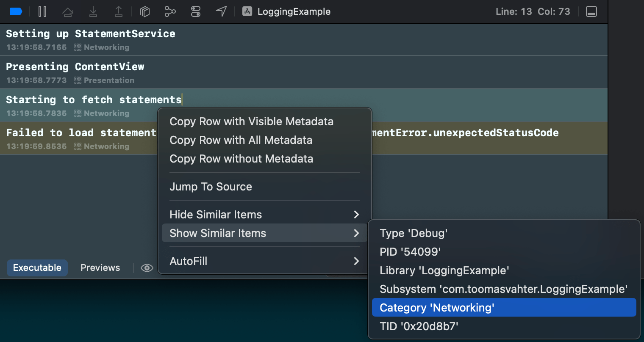This screenshot has height=342, width=644.
Task: Click the Step Over icon
Action: [x=68, y=12]
